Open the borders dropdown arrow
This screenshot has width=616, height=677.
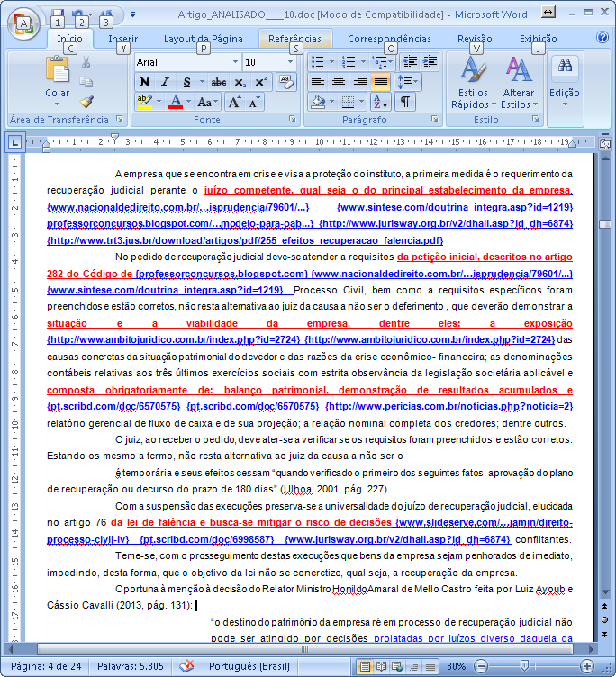(x=361, y=102)
